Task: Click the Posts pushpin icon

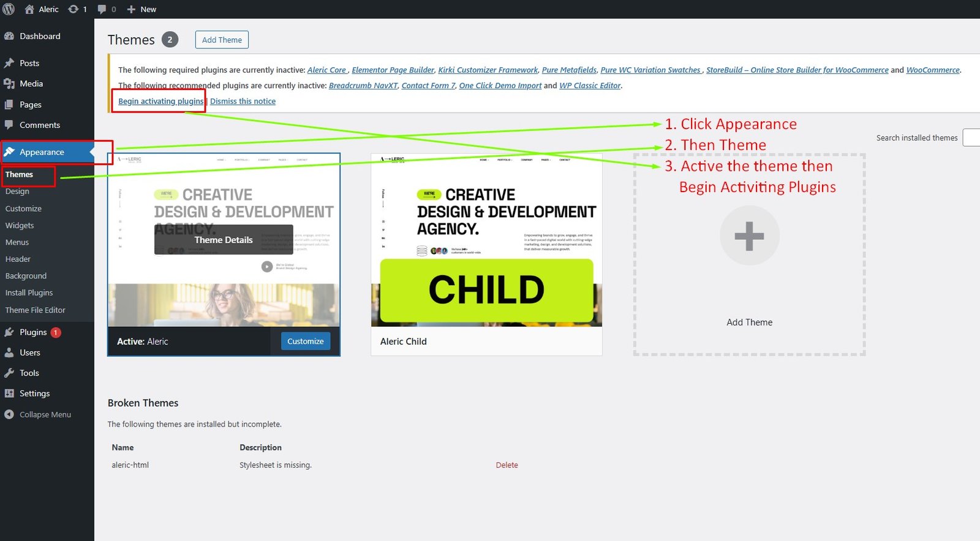Action: (x=9, y=63)
